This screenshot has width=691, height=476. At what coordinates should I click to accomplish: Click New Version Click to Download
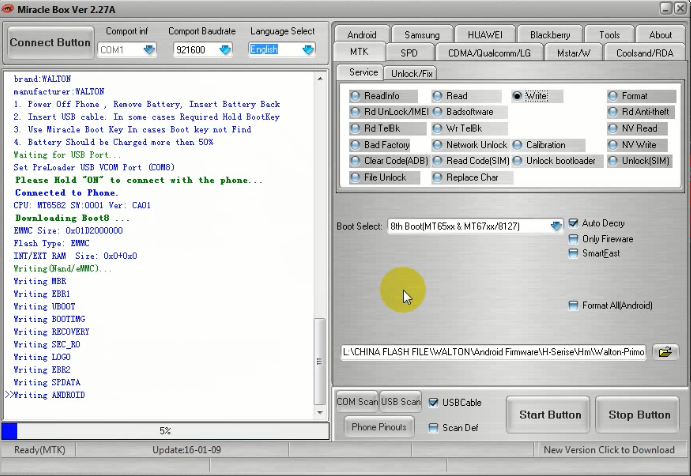609,450
